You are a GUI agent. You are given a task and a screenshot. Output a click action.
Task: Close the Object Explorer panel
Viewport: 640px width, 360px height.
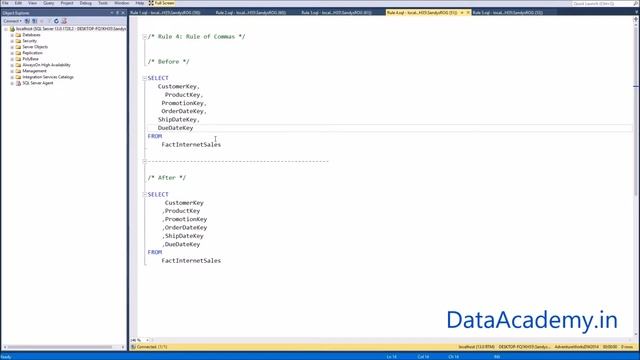click(123, 13)
